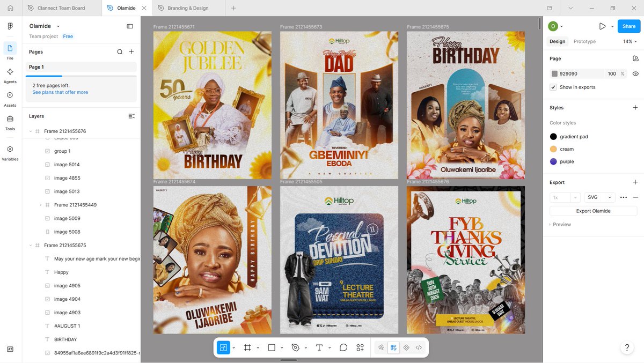
Task: Open the Olamide file name dropdown
Action: tap(58, 26)
